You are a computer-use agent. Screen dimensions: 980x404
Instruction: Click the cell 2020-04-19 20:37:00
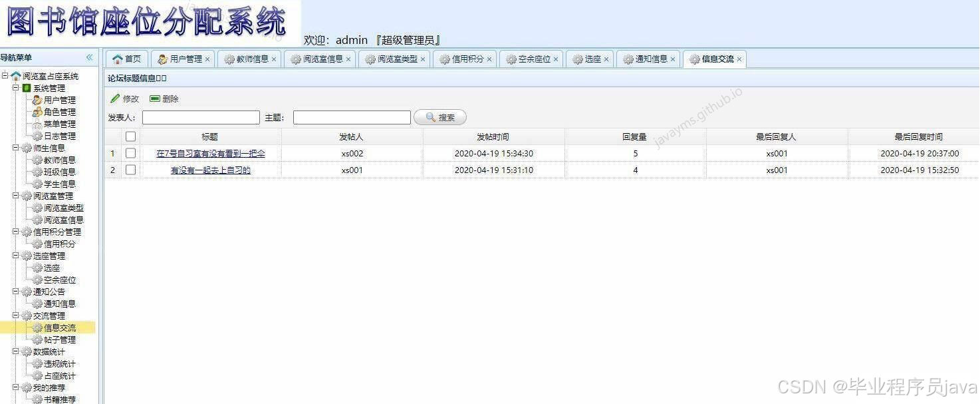point(919,153)
